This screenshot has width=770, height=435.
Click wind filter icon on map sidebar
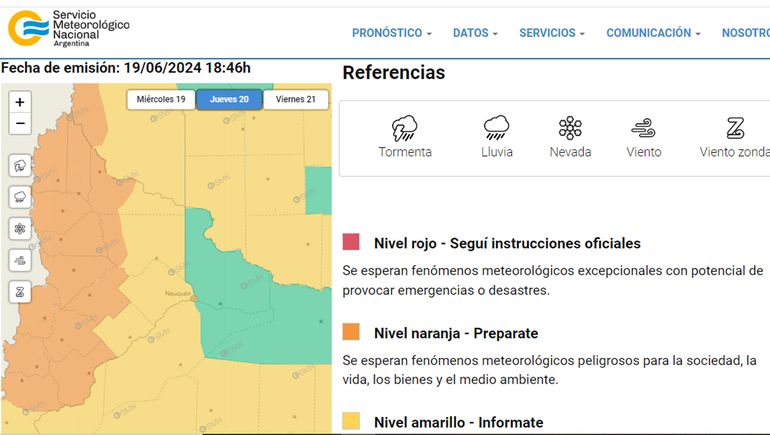[20, 260]
